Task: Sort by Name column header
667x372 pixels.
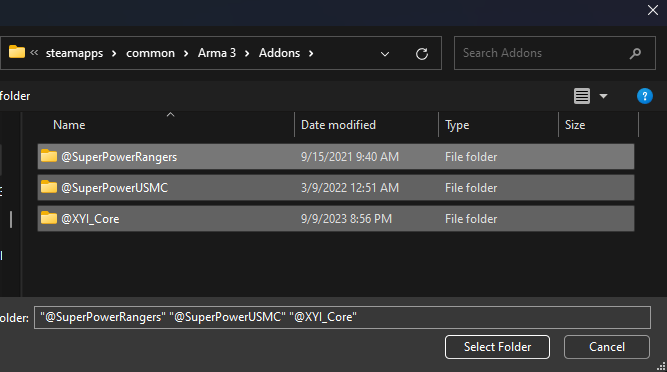Action: (69, 125)
